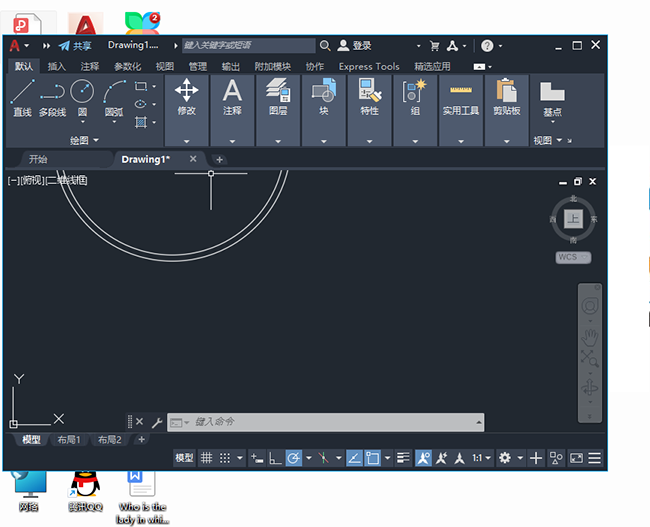
Task: Click the Workspace switching gear icon
Action: coord(504,458)
